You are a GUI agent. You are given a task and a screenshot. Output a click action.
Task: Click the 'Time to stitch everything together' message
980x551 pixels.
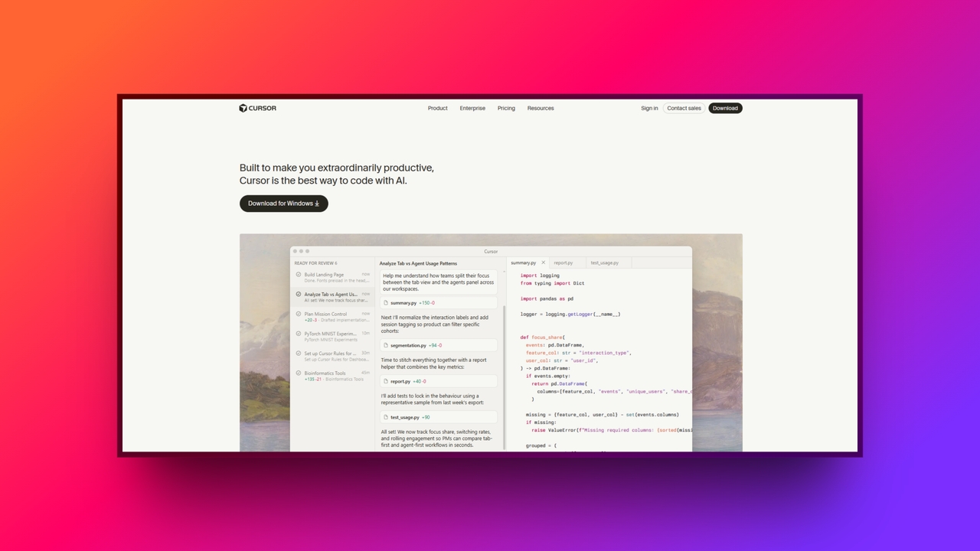coord(433,364)
